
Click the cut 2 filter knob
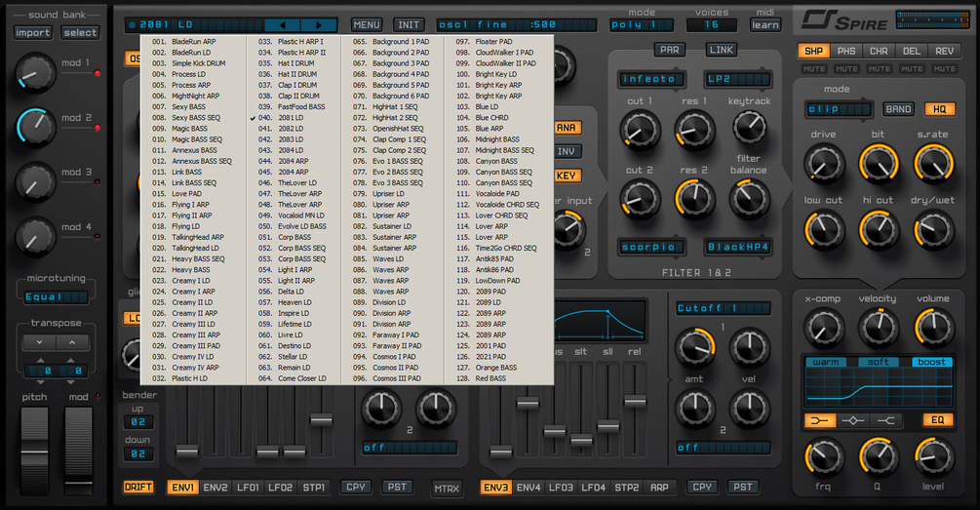coord(640,199)
